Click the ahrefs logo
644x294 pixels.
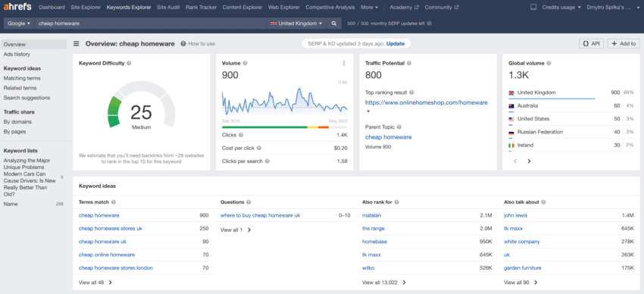[x=17, y=8]
